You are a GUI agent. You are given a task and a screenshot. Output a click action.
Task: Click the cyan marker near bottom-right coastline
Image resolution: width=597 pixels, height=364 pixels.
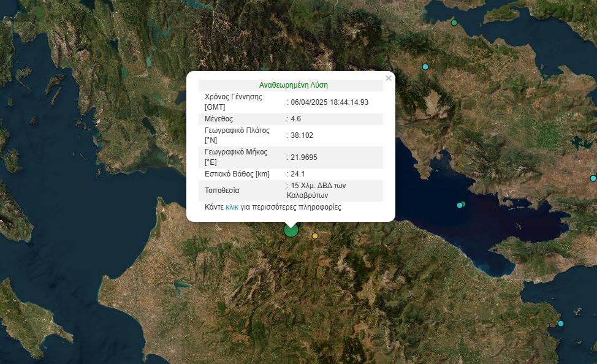coord(560,324)
